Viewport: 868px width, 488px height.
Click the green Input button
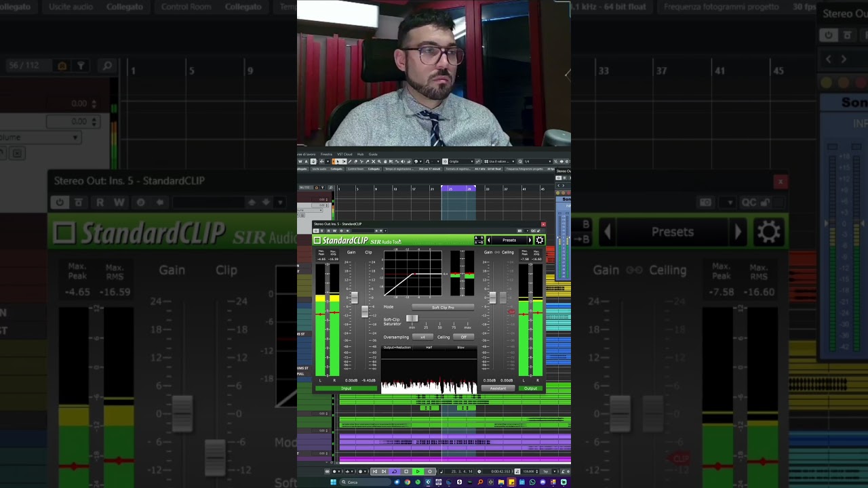[347, 388]
